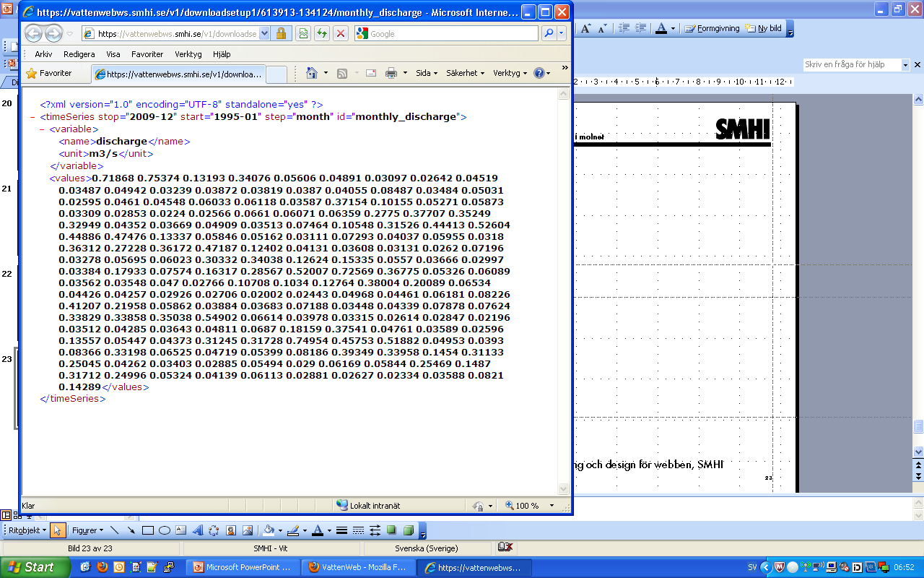Select the Arrow drawing tool
924x578 pixels.
[x=131, y=530]
